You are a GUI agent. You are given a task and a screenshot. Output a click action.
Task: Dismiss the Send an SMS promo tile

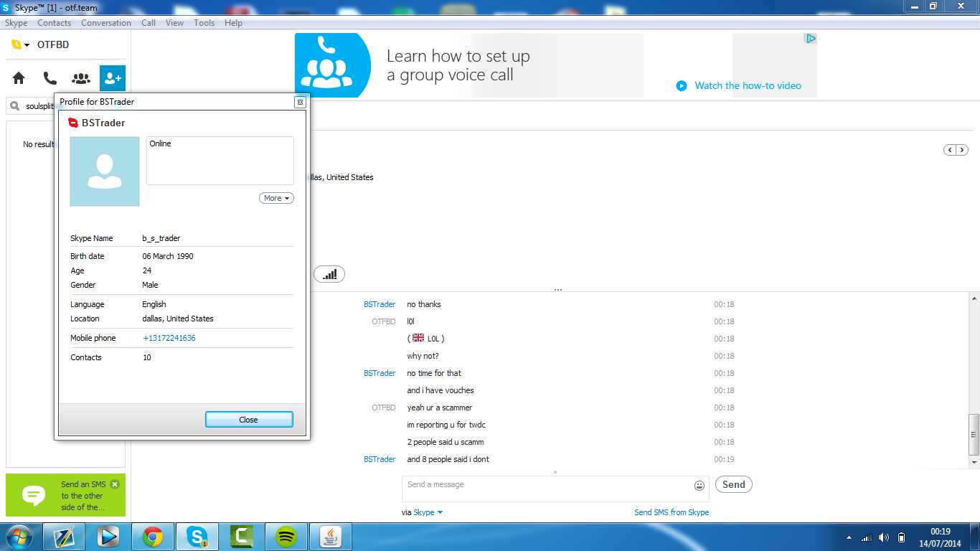pos(115,484)
